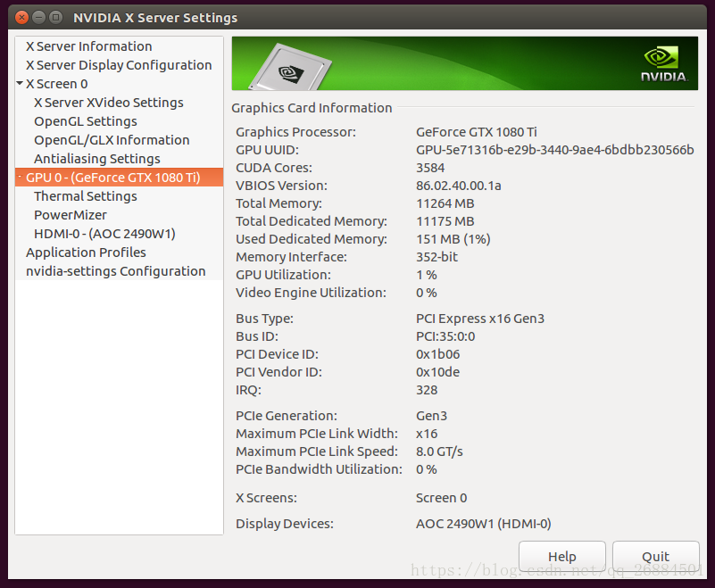Viewport: 715px width, 588px height.
Task: Click the Graphics Card Information heading
Action: (312, 108)
